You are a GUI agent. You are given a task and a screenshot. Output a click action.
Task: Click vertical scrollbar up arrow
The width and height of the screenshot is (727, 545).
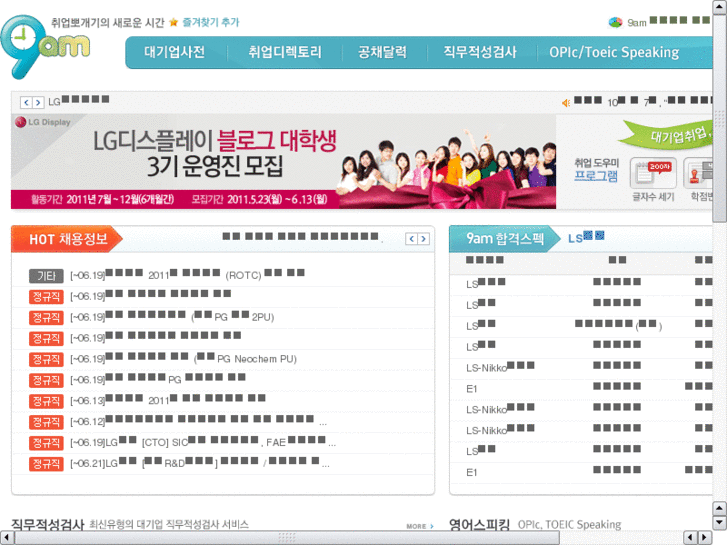719,7
